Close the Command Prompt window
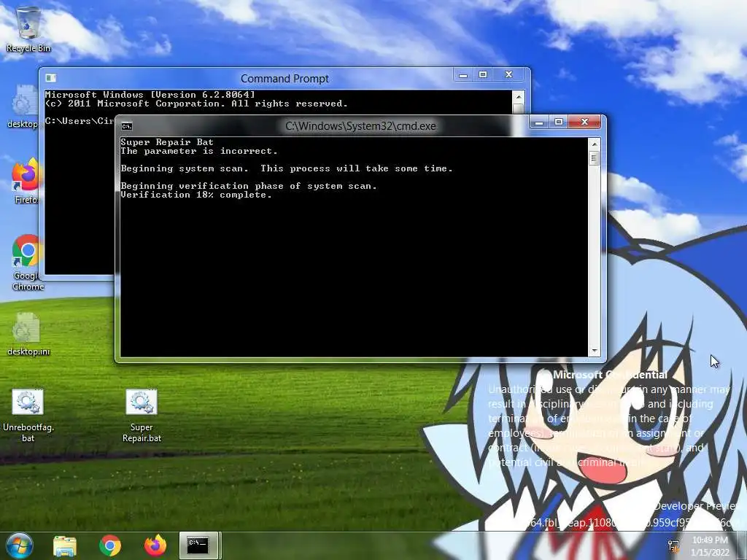 tap(508, 75)
